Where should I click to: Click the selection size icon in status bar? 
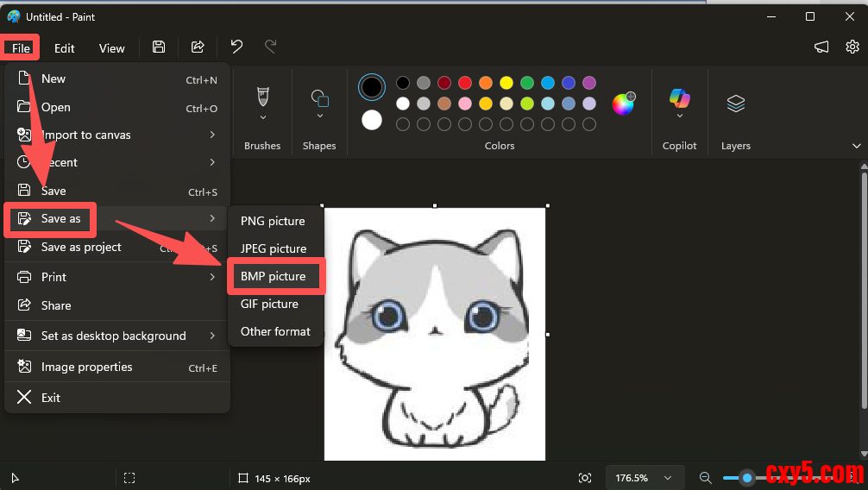pyautogui.click(x=129, y=478)
